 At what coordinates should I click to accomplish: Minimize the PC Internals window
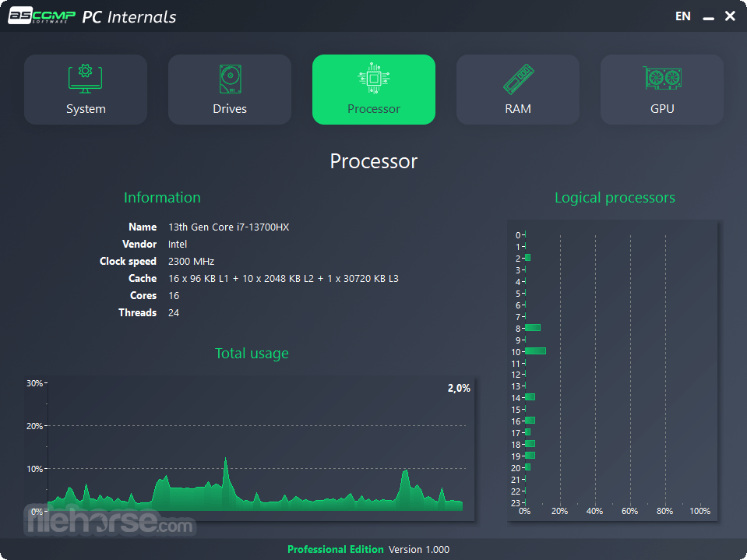pyautogui.click(x=708, y=18)
